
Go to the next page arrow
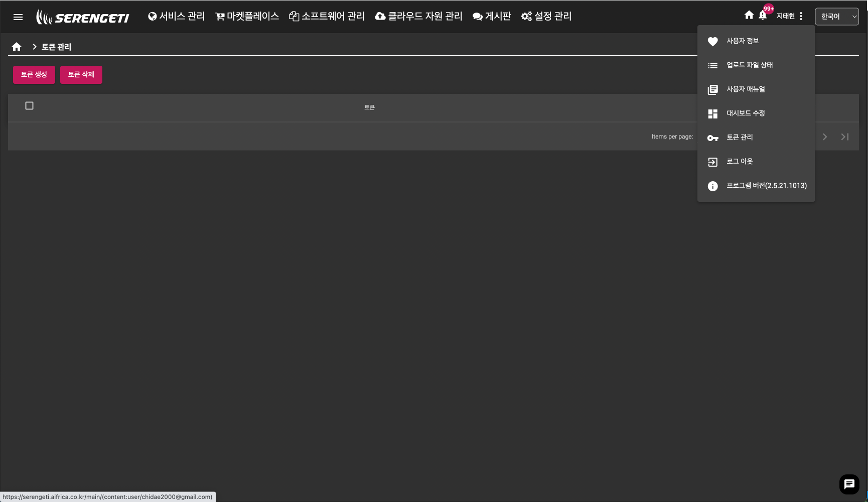[824, 137]
